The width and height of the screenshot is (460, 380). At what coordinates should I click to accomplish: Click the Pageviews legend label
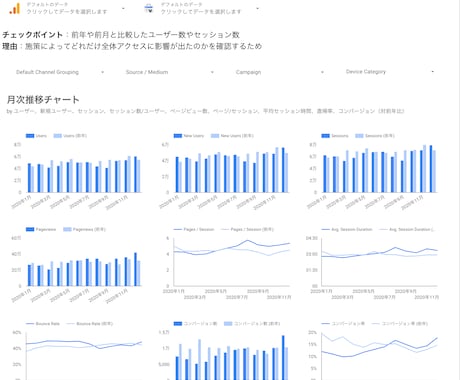[46, 229]
